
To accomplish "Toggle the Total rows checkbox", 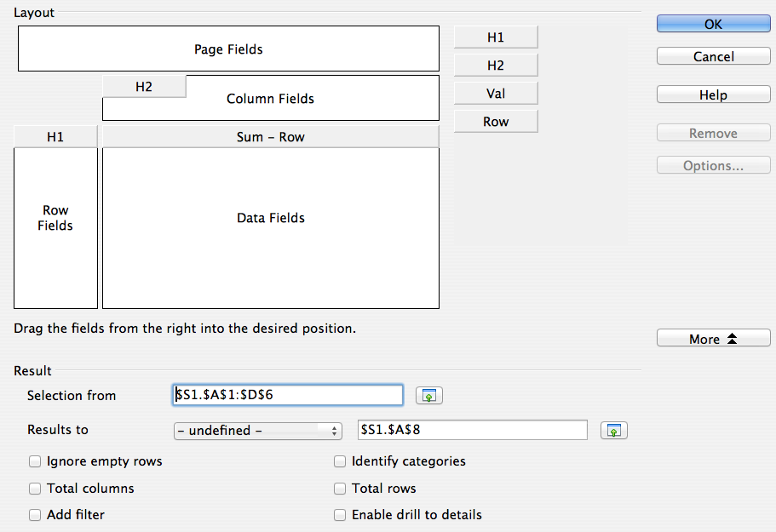I will coord(340,489).
